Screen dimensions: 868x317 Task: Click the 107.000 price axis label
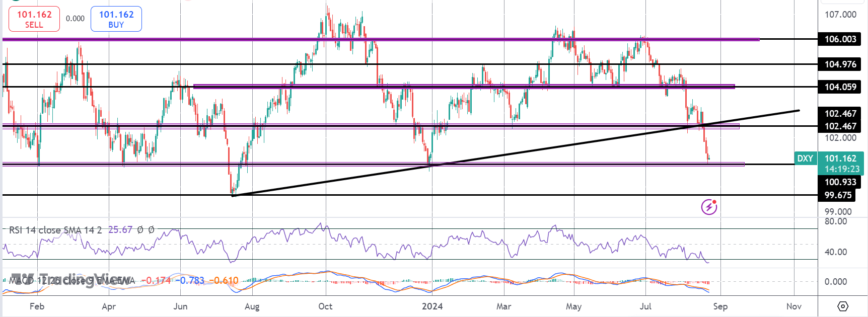click(x=840, y=15)
